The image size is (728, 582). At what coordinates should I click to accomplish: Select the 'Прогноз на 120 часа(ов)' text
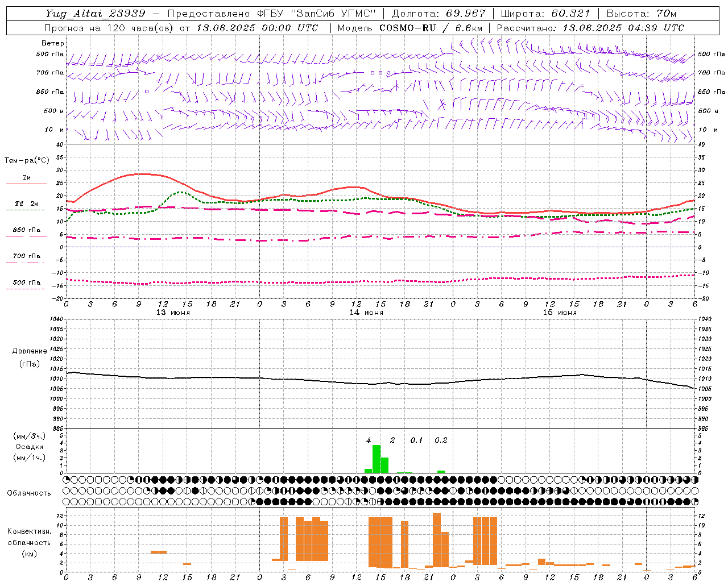110,28
